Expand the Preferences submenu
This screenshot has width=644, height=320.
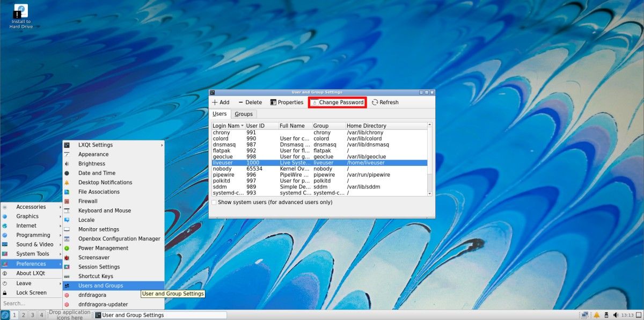(x=31, y=264)
